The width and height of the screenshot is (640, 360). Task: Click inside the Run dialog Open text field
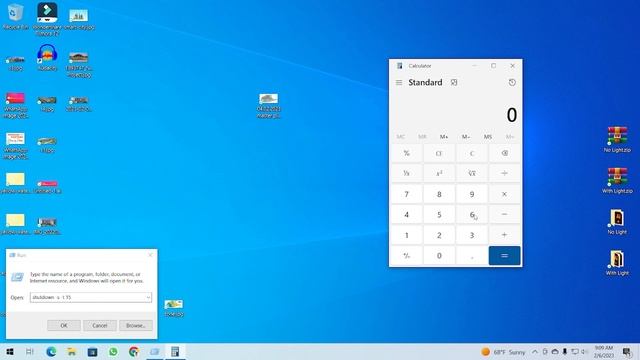[x=87, y=298]
